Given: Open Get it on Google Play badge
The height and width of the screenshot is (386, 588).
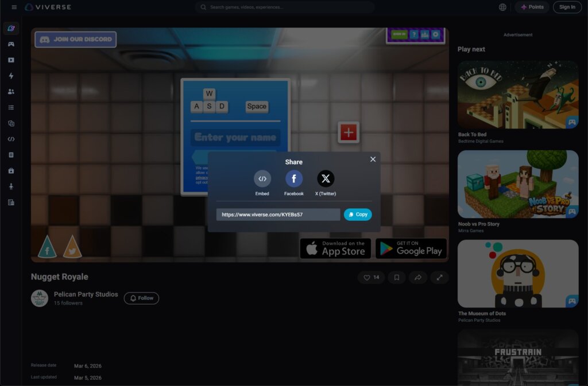Looking at the screenshot, I should (411, 248).
